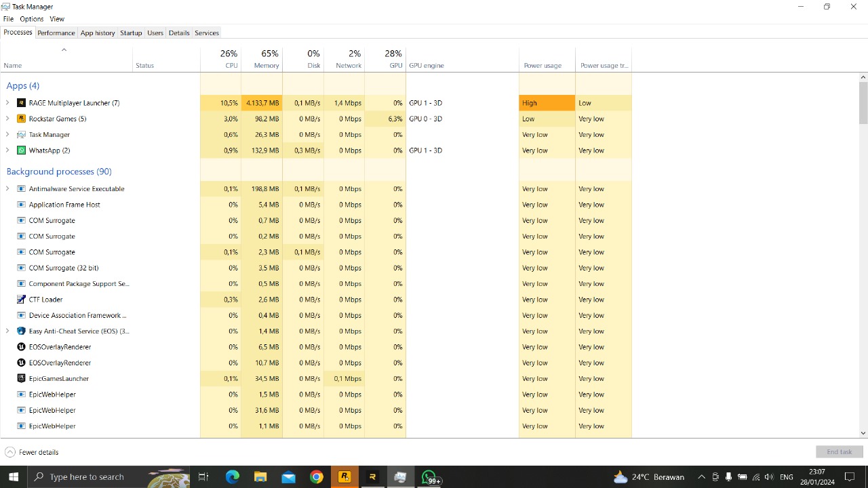Viewport: 868px width, 488px height.
Task: Click the COM Surrogate (32 bit) icon
Action: point(21,268)
